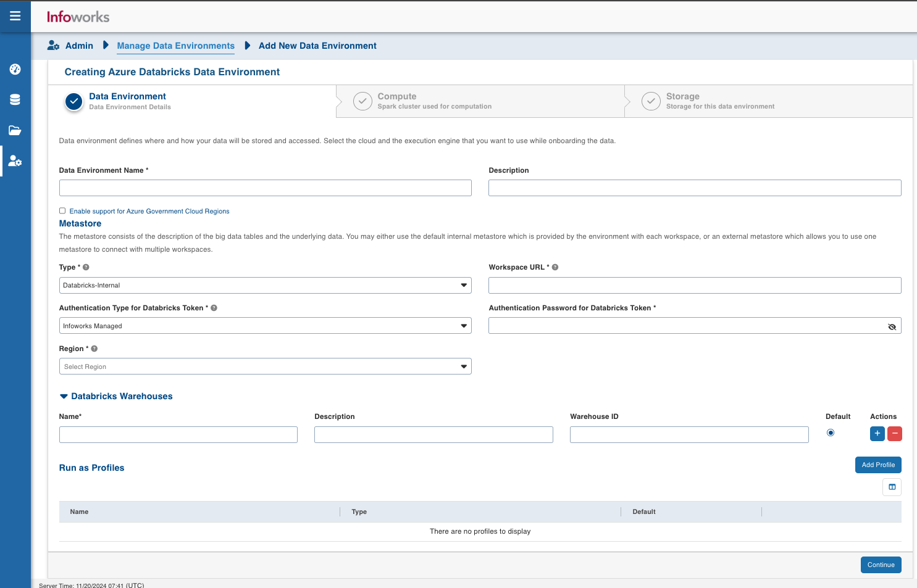Click the Name column header in profiles table
Screen dimensions: 917x588
(x=79, y=511)
